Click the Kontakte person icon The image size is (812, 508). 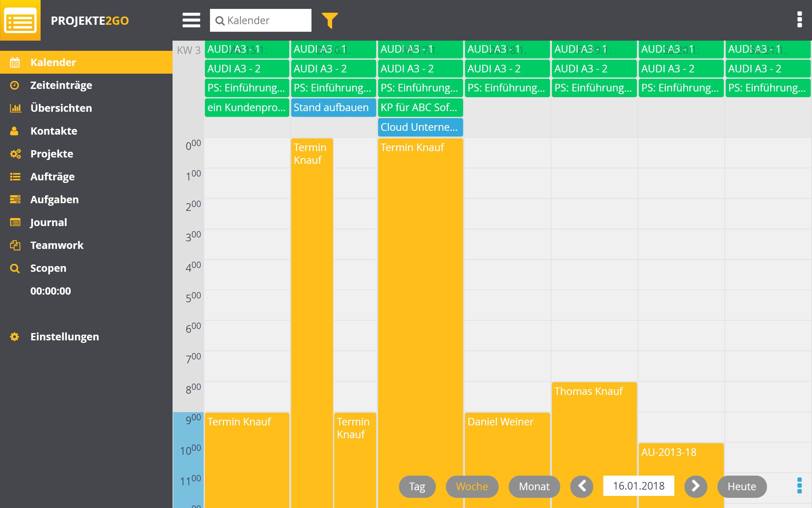(14, 131)
